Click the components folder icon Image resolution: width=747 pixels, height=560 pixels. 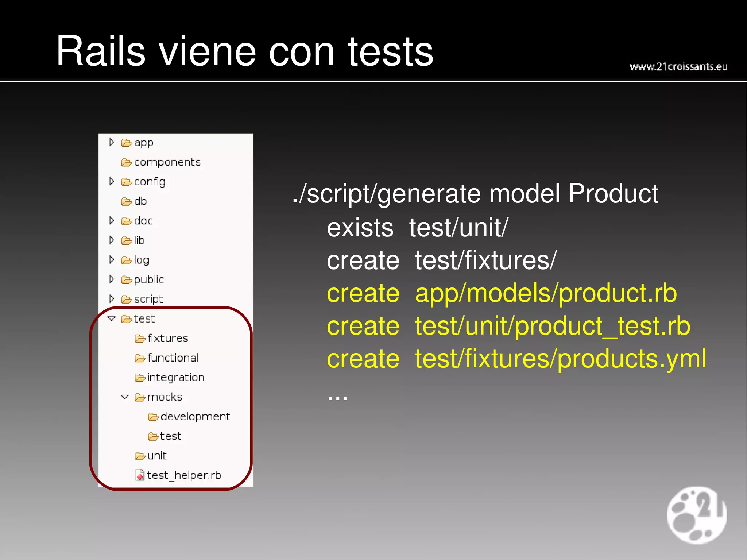tap(127, 162)
